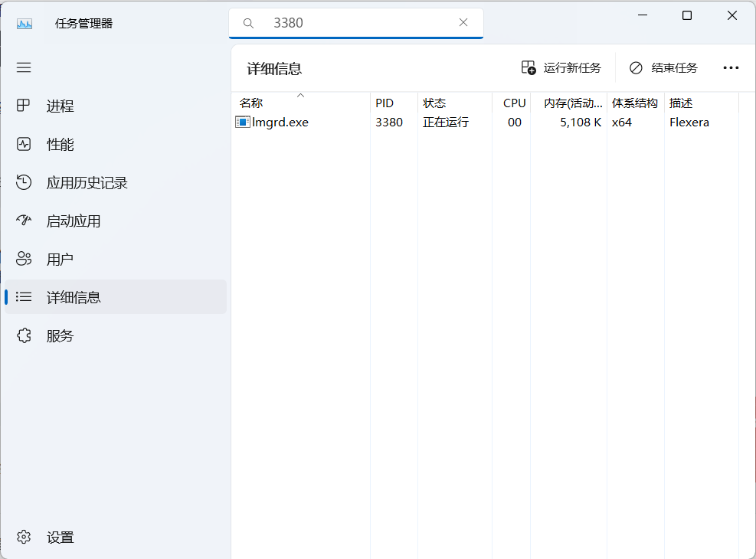Sort by the CPU column header

point(514,103)
